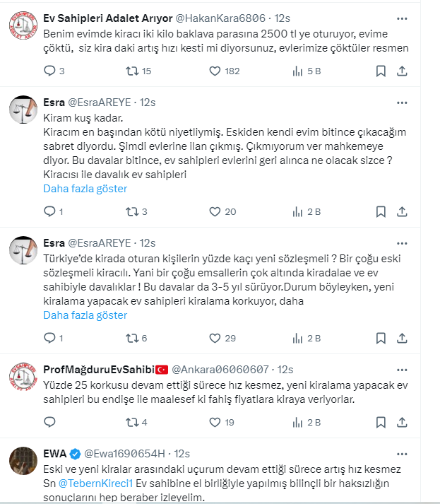Like Esra's tweet with 20 likes
This screenshot has width=440, height=504.
(x=215, y=211)
